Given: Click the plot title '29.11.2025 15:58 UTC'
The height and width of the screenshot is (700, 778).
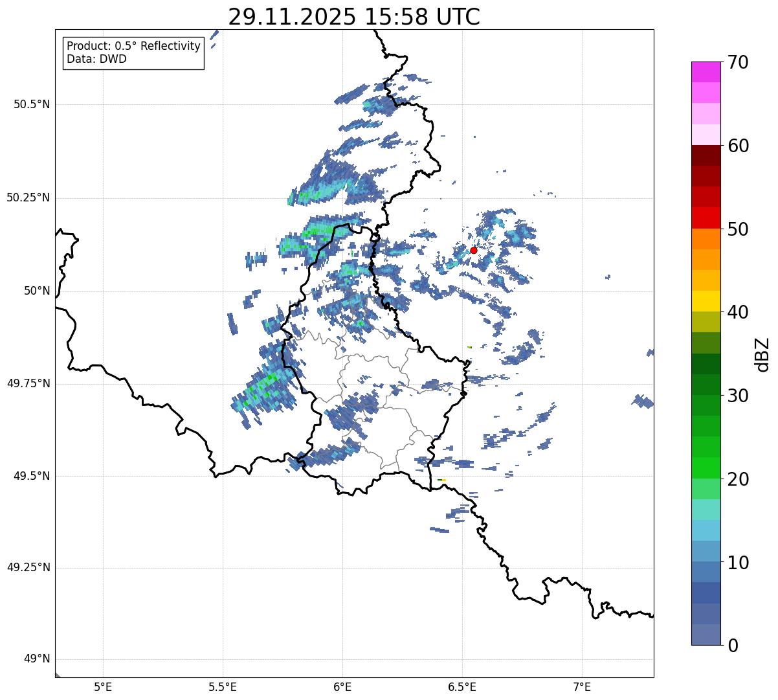Looking at the screenshot, I should (x=354, y=17).
